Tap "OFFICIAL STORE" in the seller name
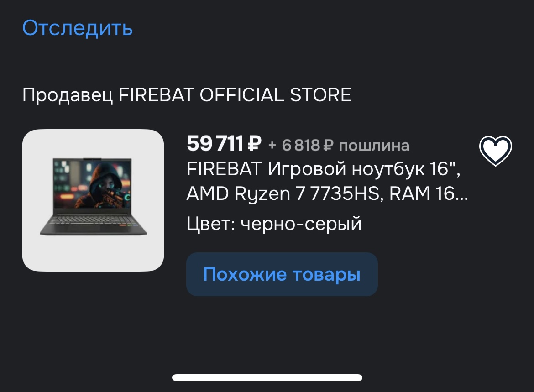The image size is (534, 392). click(x=275, y=94)
